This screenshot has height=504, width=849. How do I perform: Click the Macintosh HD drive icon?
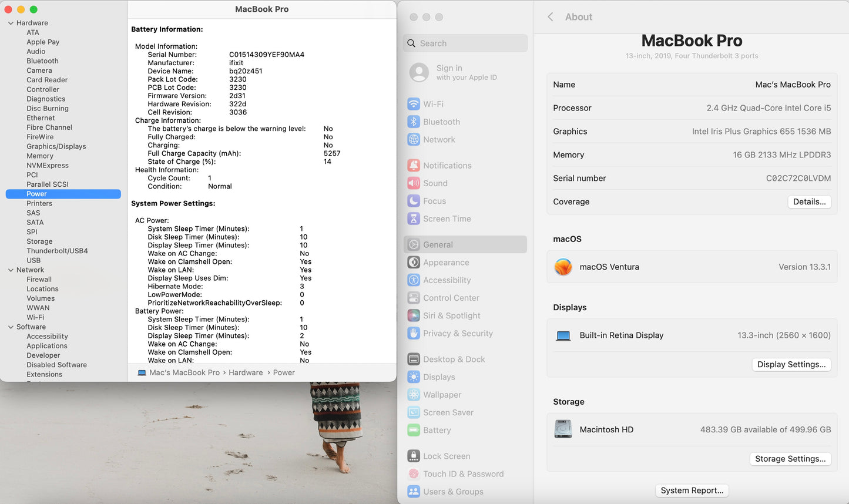pos(563,429)
